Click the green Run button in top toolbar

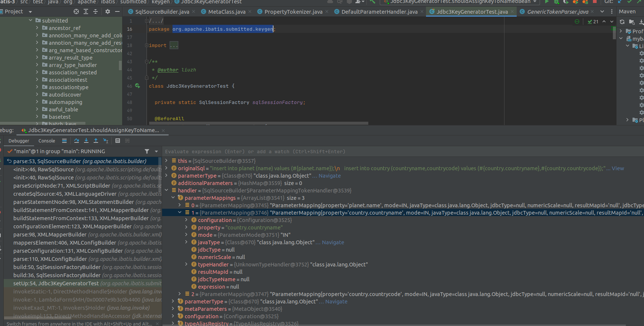[547, 1]
